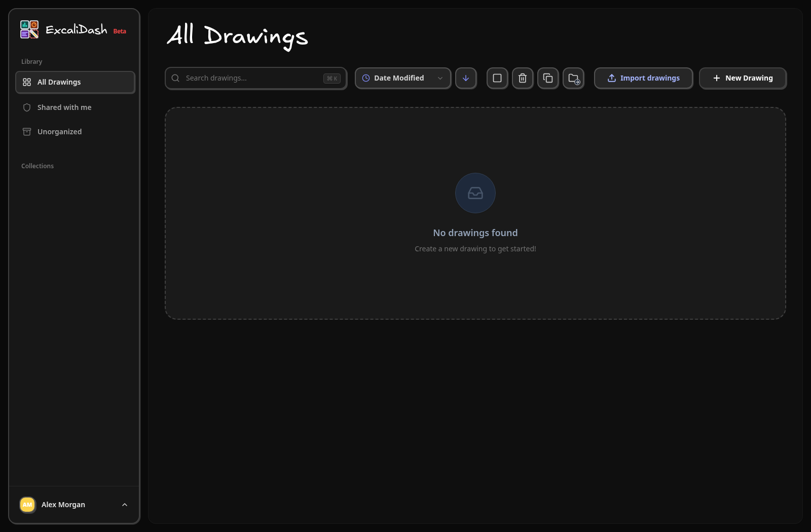Click the inbox empty-state icon
Image resolution: width=811 pixels, height=532 pixels.
tap(475, 193)
